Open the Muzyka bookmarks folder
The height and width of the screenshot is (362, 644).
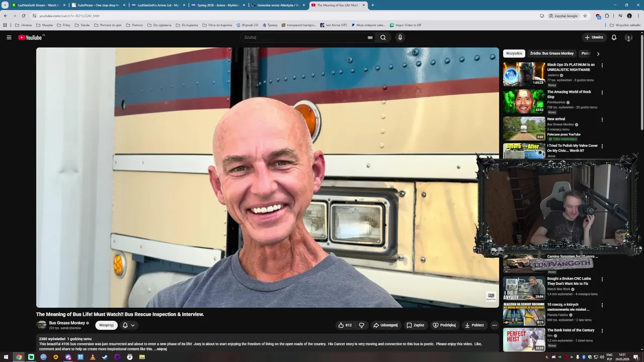pyautogui.click(x=44, y=25)
